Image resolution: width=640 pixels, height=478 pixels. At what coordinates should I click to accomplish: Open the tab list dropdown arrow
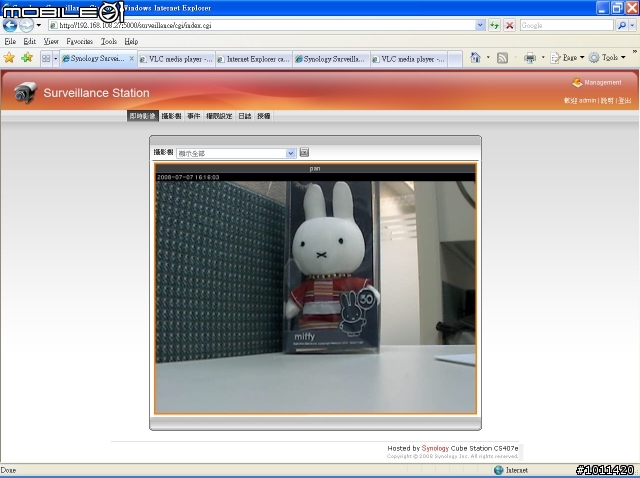click(x=56, y=59)
